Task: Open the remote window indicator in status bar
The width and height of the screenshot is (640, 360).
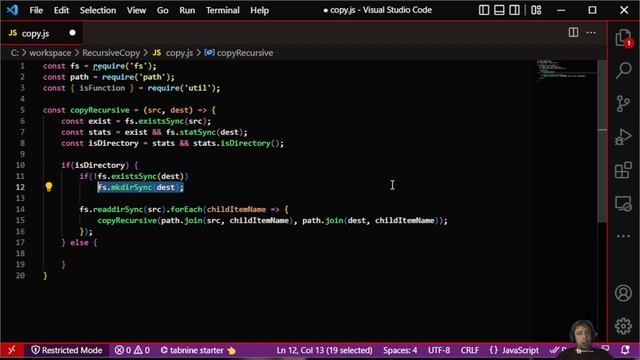Action: click(x=11, y=350)
